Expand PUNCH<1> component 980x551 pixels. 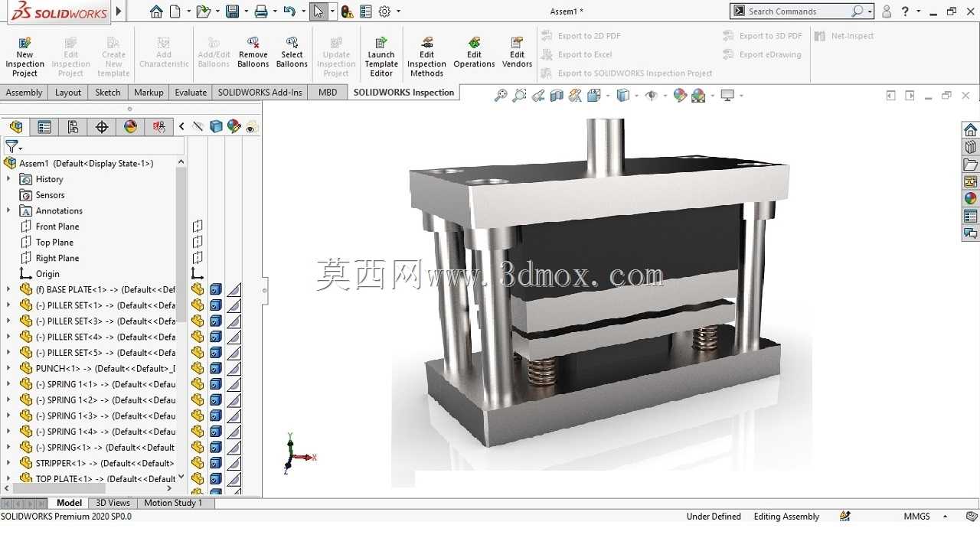8,368
